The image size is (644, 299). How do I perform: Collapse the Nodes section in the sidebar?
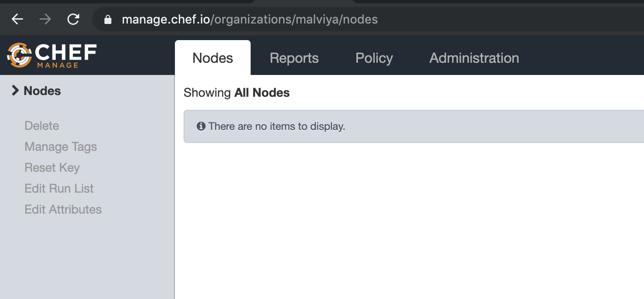pyautogui.click(x=15, y=90)
